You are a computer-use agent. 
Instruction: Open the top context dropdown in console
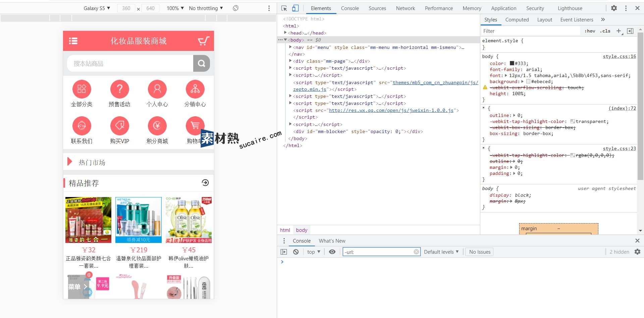coord(314,252)
